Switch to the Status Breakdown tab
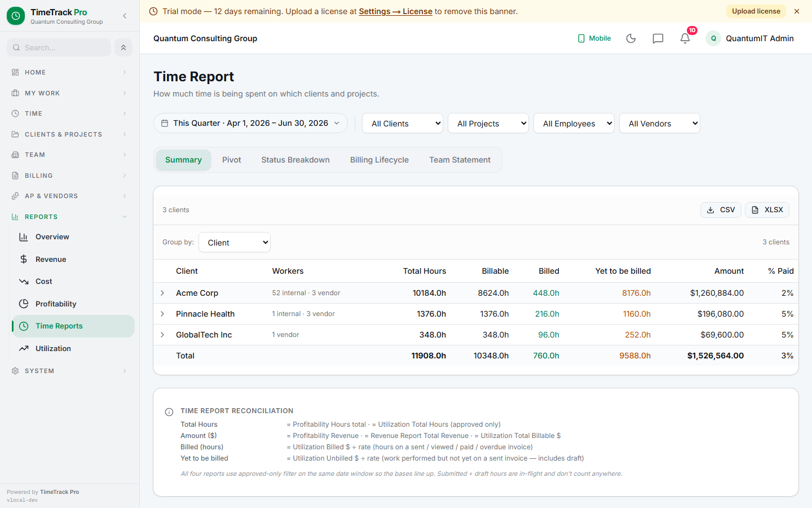 tap(295, 160)
